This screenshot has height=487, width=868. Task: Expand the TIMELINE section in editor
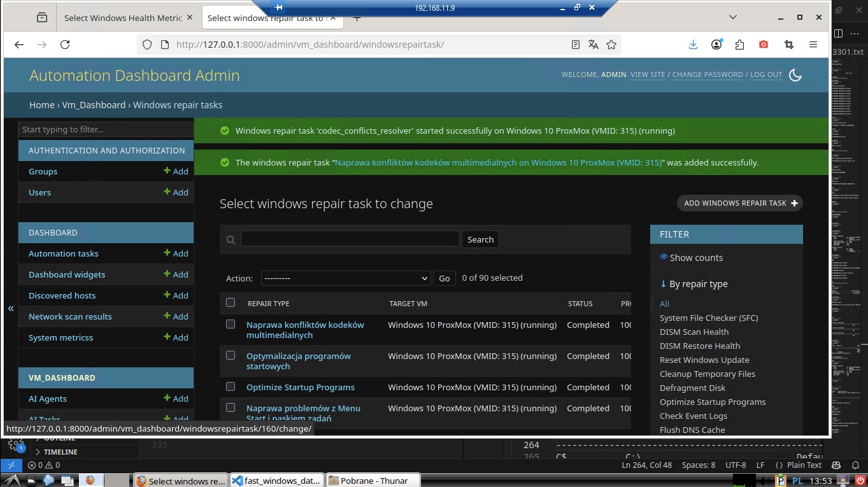click(60, 452)
